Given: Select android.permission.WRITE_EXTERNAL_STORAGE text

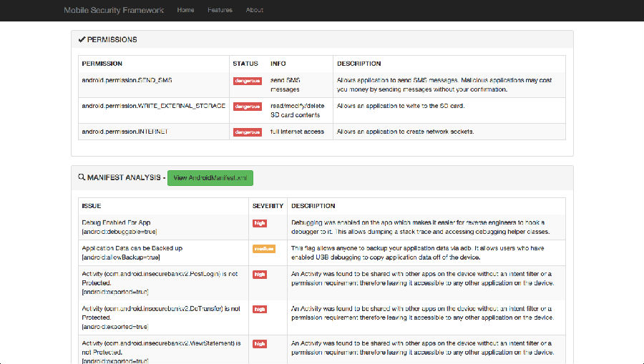Looking at the screenshot, I should [x=154, y=106].
